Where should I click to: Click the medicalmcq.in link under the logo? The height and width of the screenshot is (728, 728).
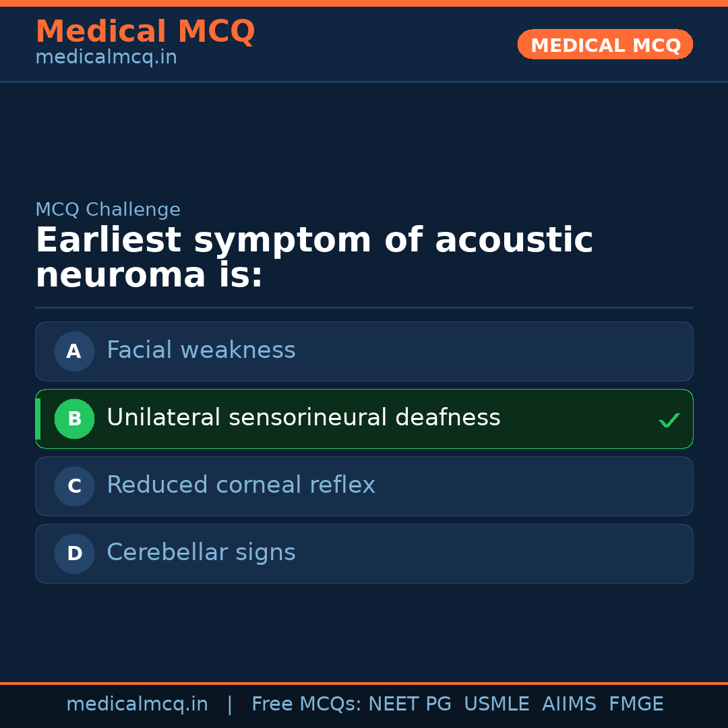tap(105, 57)
